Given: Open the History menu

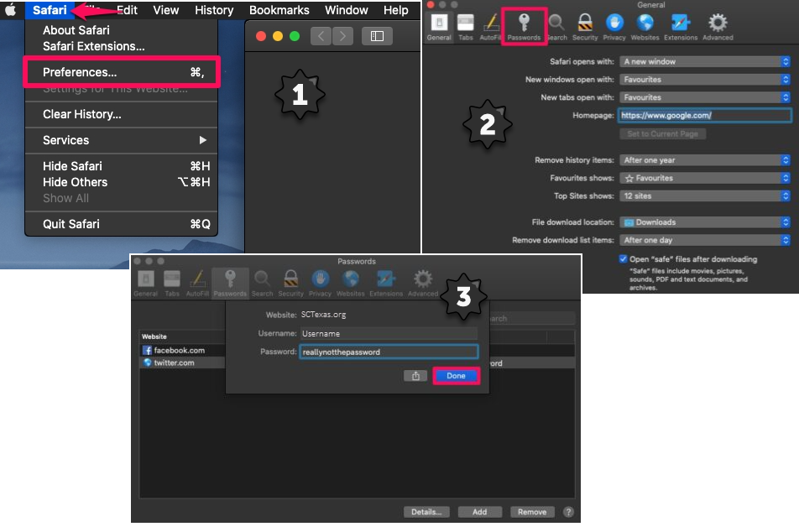Looking at the screenshot, I should pyautogui.click(x=214, y=10).
